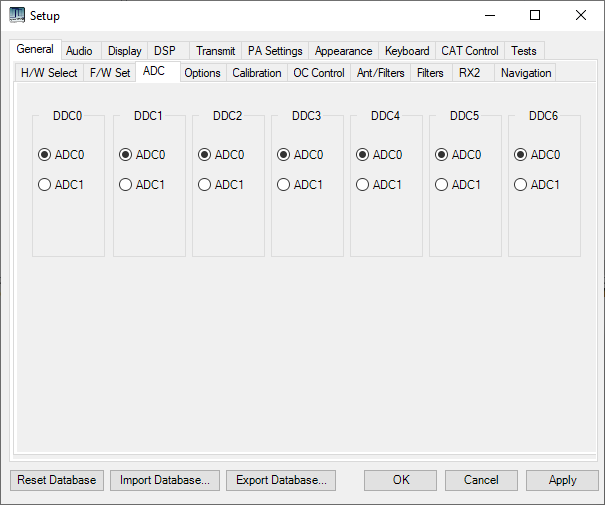
Task: Select ADC0 for DDC6
Action: pos(537,155)
